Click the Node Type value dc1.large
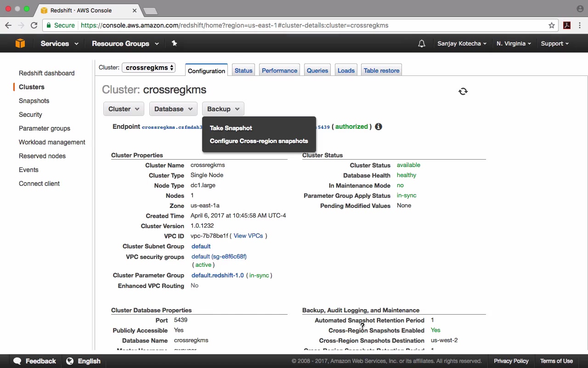The height and width of the screenshot is (368, 588). pos(203,185)
